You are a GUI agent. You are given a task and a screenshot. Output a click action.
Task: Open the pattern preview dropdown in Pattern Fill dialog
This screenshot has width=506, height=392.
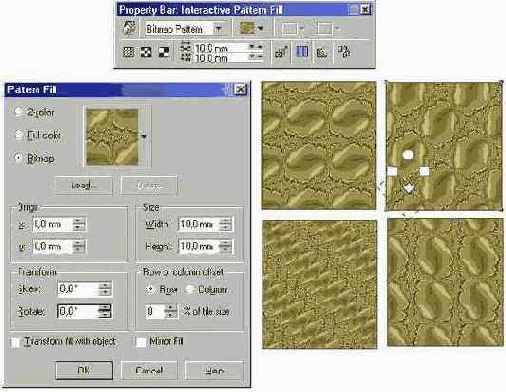[144, 136]
